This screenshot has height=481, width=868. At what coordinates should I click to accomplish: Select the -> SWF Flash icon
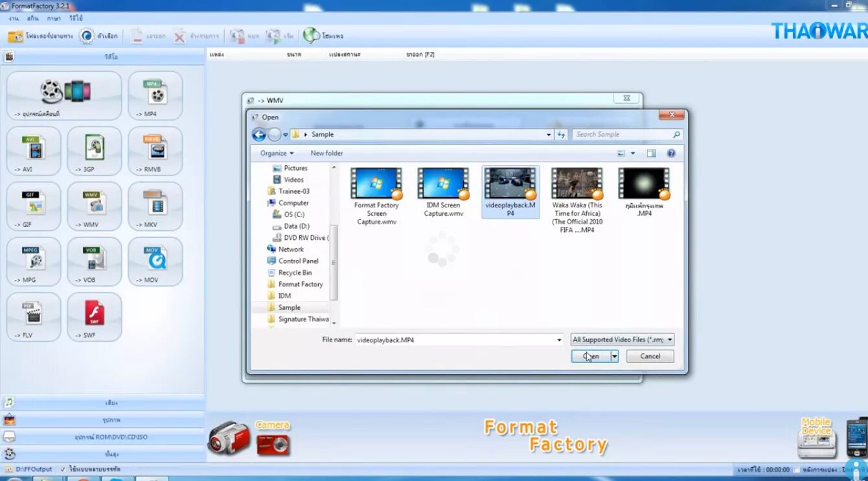tap(95, 317)
